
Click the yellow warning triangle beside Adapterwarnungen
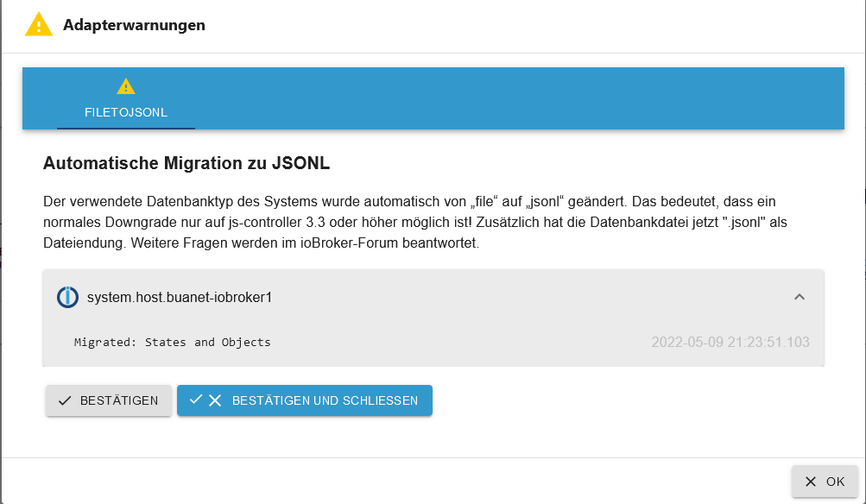pos(39,24)
